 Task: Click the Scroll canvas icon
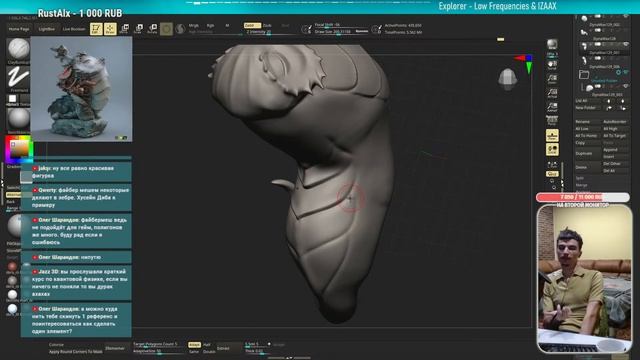(552, 65)
